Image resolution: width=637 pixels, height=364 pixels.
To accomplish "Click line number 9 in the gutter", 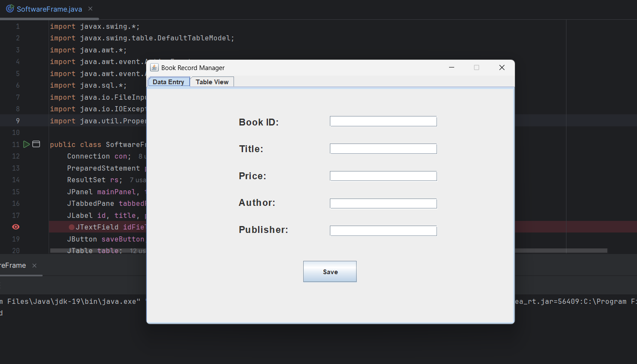I will pos(18,121).
